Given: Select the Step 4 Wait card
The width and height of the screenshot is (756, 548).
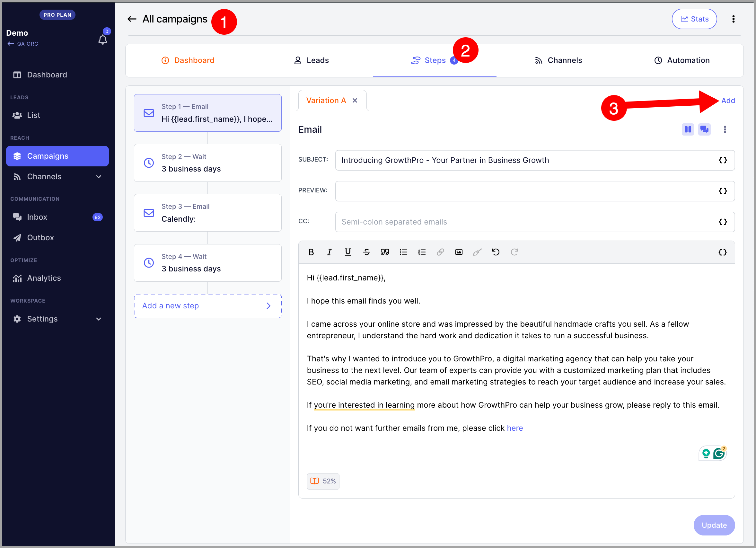Looking at the screenshot, I should pos(208,263).
